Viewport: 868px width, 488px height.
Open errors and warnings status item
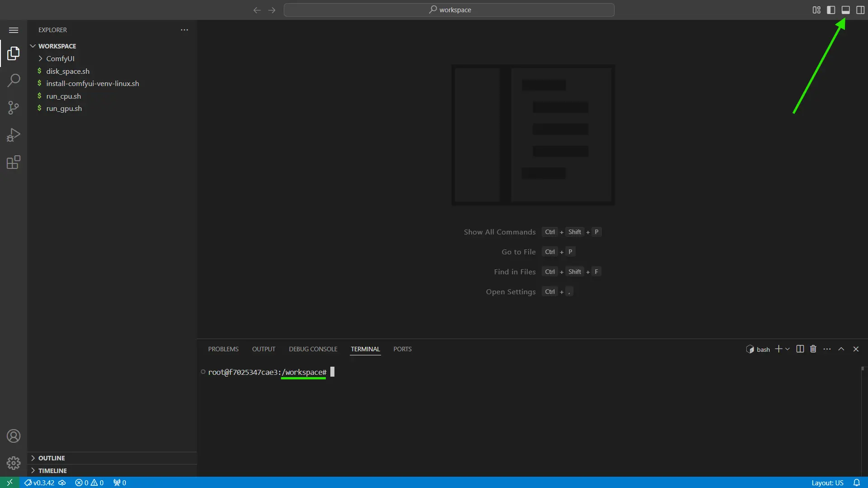coord(89,483)
